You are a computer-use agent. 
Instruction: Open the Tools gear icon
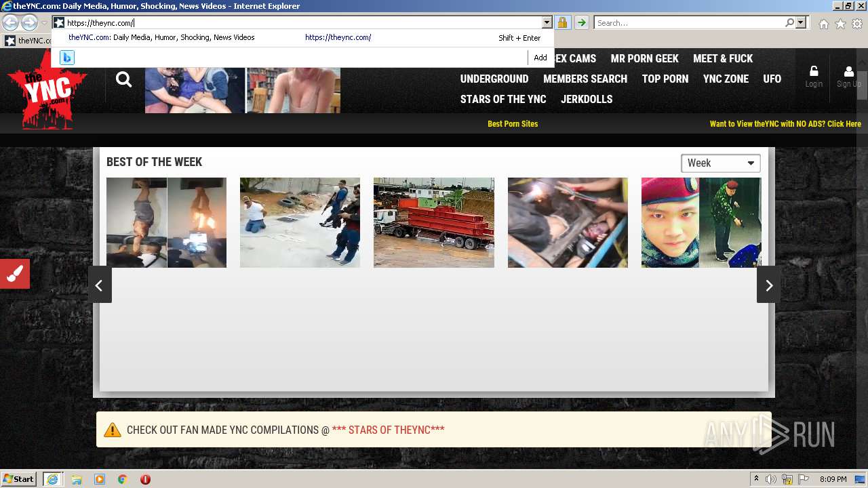click(857, 24)
